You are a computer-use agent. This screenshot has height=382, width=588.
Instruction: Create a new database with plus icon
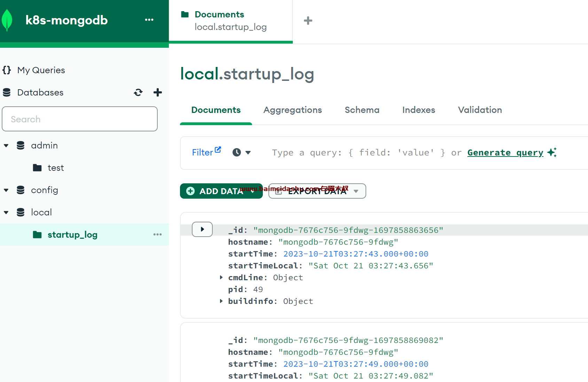pos(158,92)
